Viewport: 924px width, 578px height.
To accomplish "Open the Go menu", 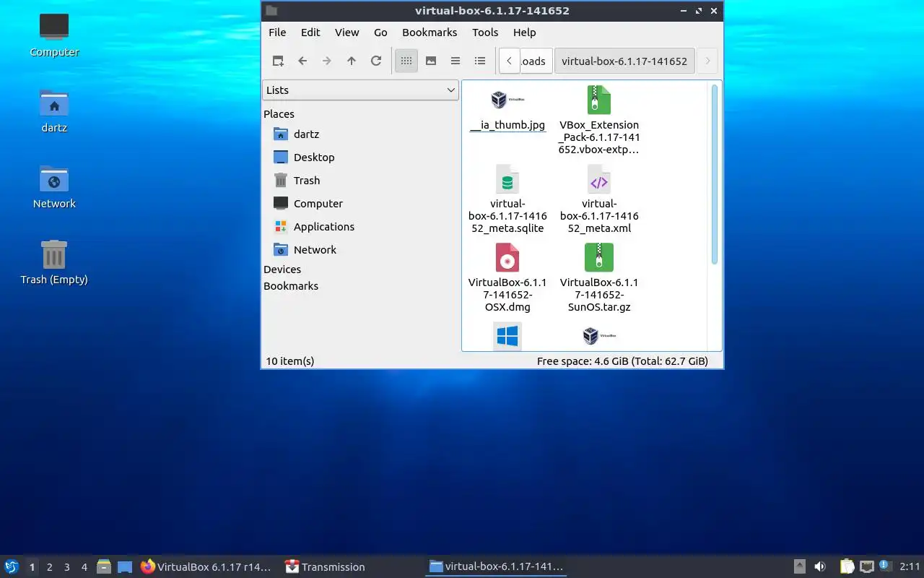I will point(380,33).
